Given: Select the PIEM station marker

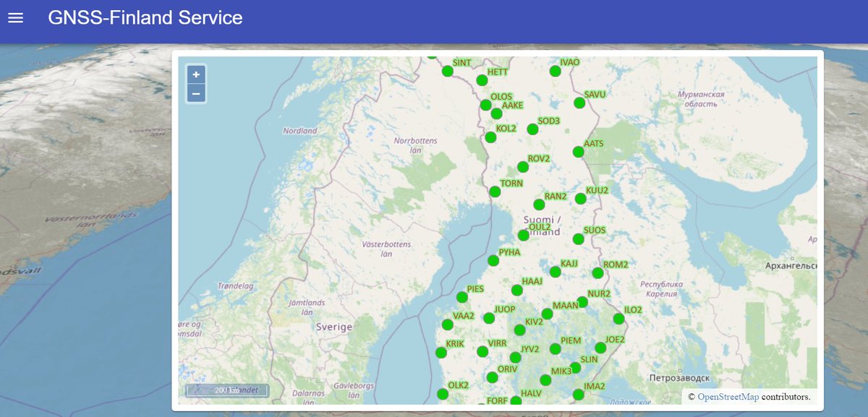Looking at the screenshot, I should click(x=555, y=349).
